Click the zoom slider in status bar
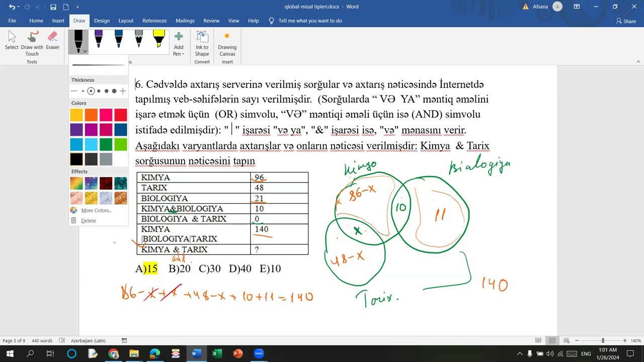 (601, 341)
